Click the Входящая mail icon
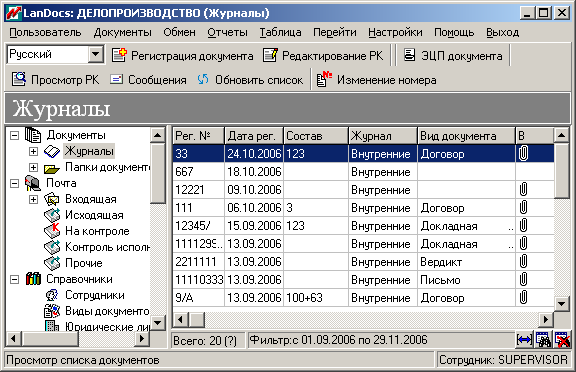Screen dimensions: 576x372 pyautogui.click(x=52, y=199)
